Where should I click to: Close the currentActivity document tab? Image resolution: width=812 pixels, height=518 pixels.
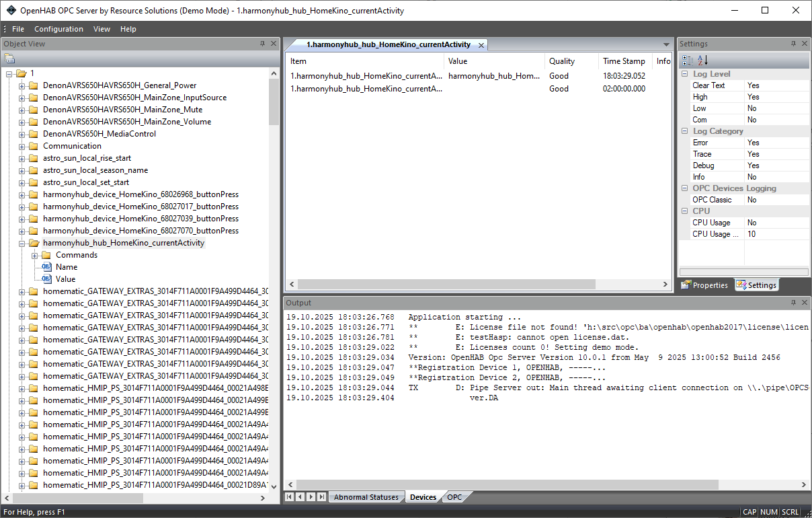[x=482, y=45]
